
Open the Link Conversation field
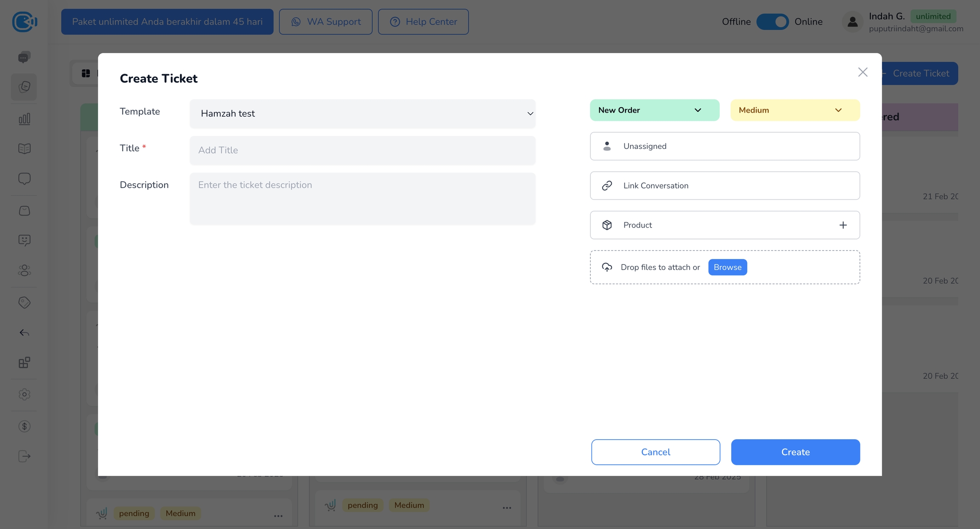click(x=724, y=186)
